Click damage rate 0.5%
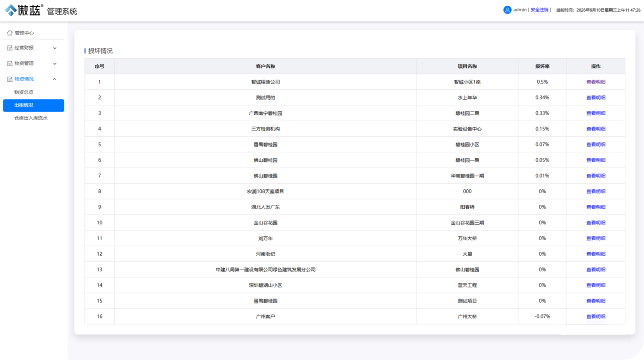Screen dimensions: 644x360 (x=542, y=82)
